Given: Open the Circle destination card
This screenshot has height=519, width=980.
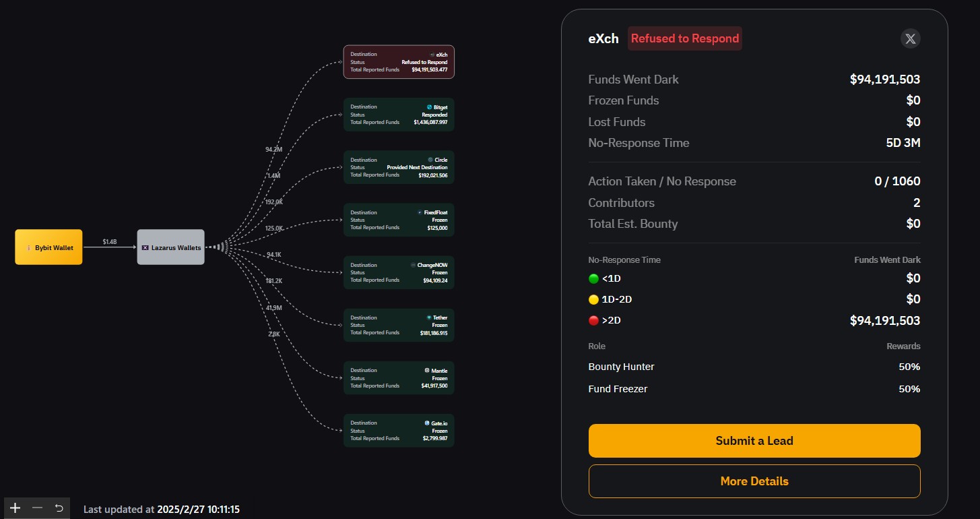Looking at the screenshot, I should (399, 167).
